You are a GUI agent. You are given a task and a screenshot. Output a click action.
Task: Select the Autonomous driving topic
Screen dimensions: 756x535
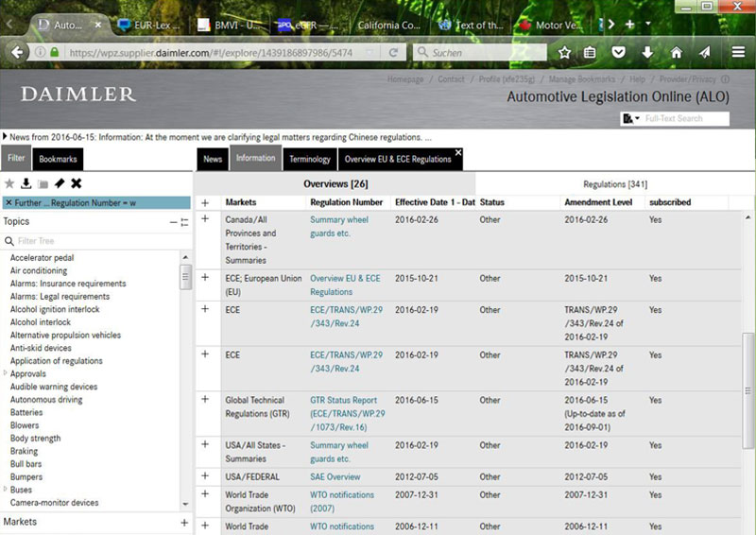coord(46,400)
